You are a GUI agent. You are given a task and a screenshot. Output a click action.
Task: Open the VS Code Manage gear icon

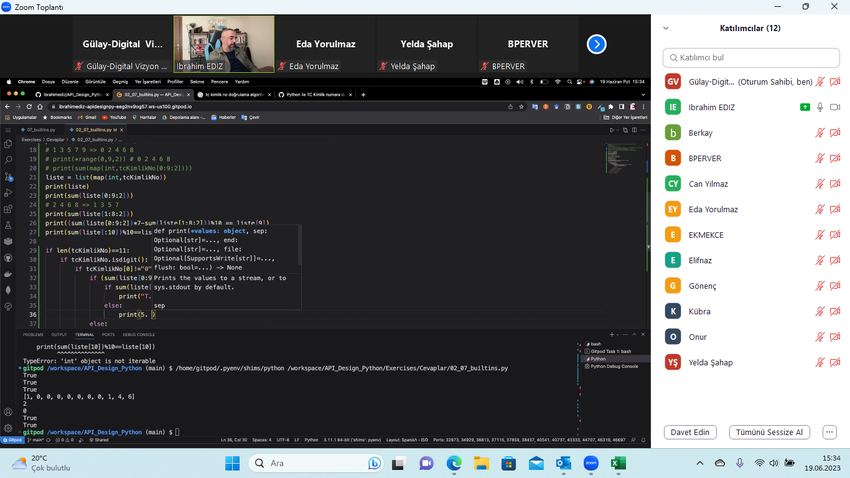8,428
